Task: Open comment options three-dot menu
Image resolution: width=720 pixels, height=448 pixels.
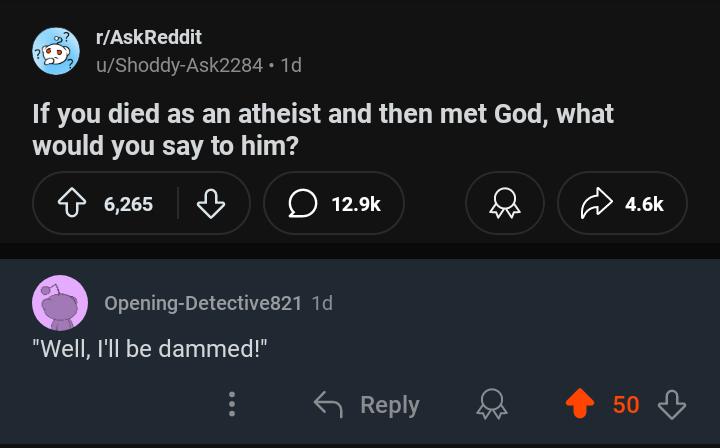Action: 232,404
